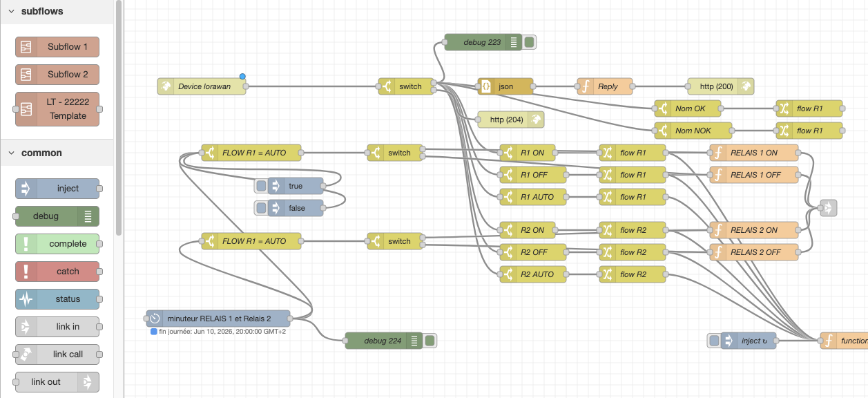Trigger the 'true' inject node button
The height and width of the screenshot is (398, 868).
pos(261,186)
